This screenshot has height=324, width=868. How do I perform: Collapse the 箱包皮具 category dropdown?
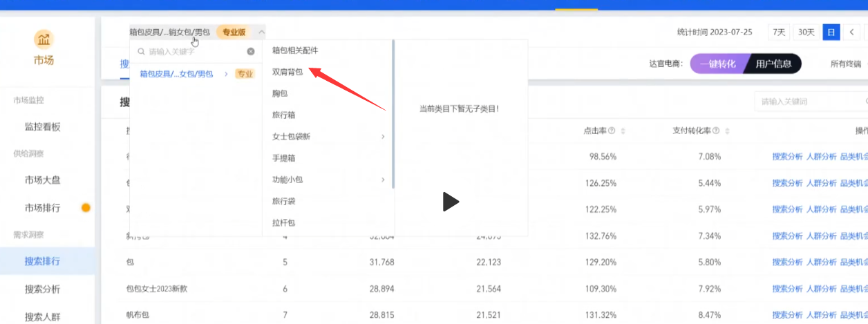[261, 32]
